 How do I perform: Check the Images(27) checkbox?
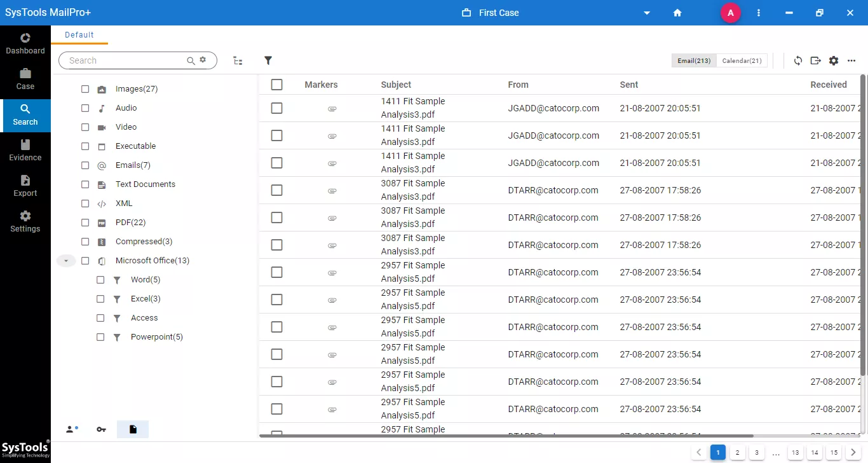pyautogui.click(x=85, y=89)
